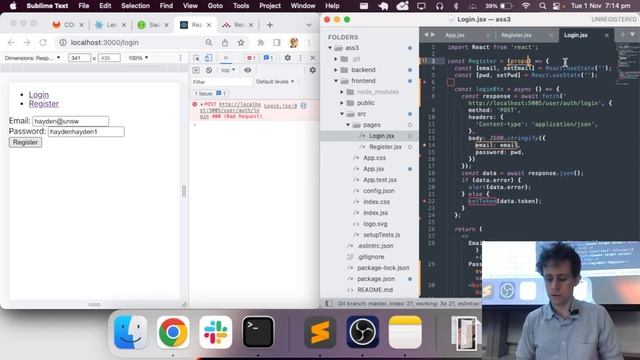Reload the localhost login page

click(x=43, y=42)
